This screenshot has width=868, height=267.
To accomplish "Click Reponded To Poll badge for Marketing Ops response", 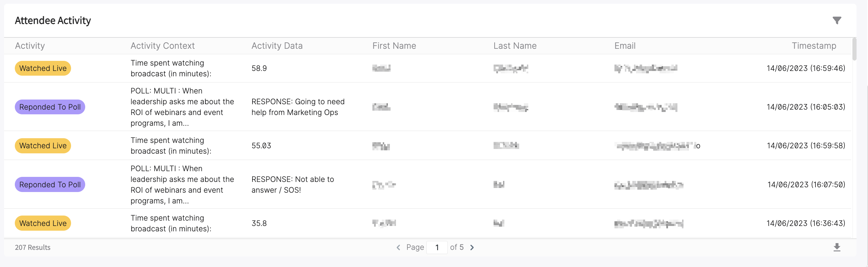I will 50,107.
